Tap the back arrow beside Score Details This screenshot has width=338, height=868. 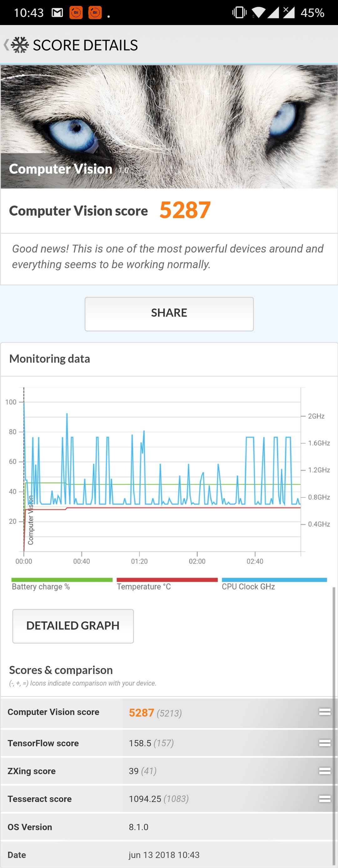6,45
